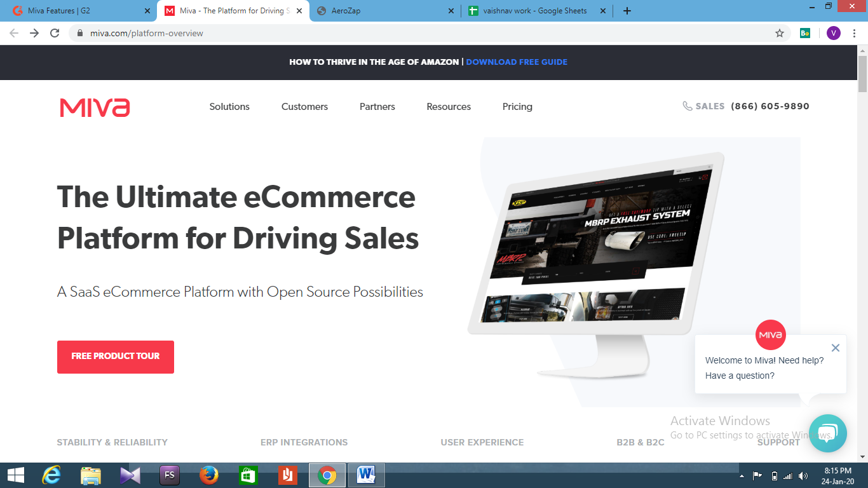The image size is (868, 488).
Task: Click the network signal tray icon
Action: [788, 476]
